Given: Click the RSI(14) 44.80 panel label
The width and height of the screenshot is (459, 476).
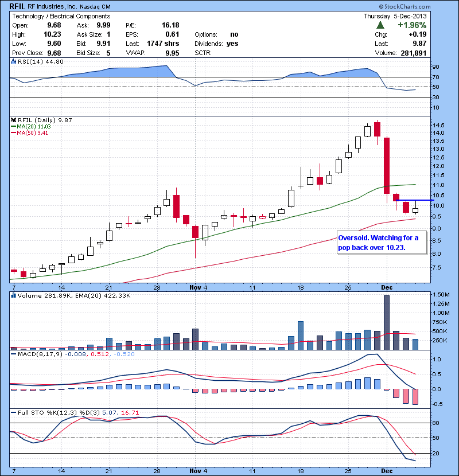Looking at the screenshot, I should [x=41, y=61].
